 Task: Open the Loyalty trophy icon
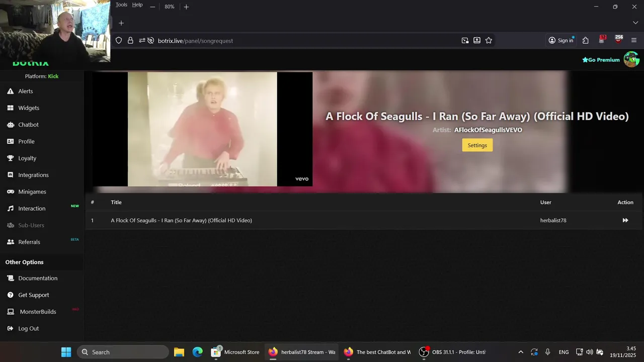(10, 158)
